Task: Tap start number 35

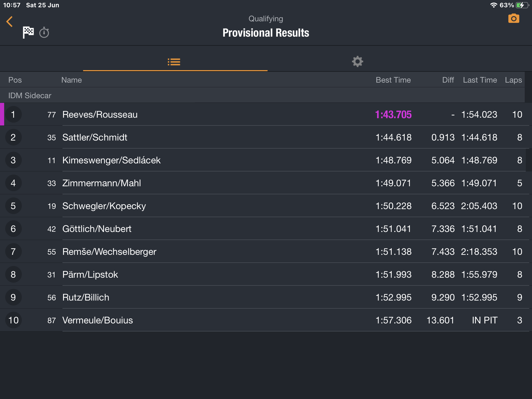Action: (x=52, y=138)
